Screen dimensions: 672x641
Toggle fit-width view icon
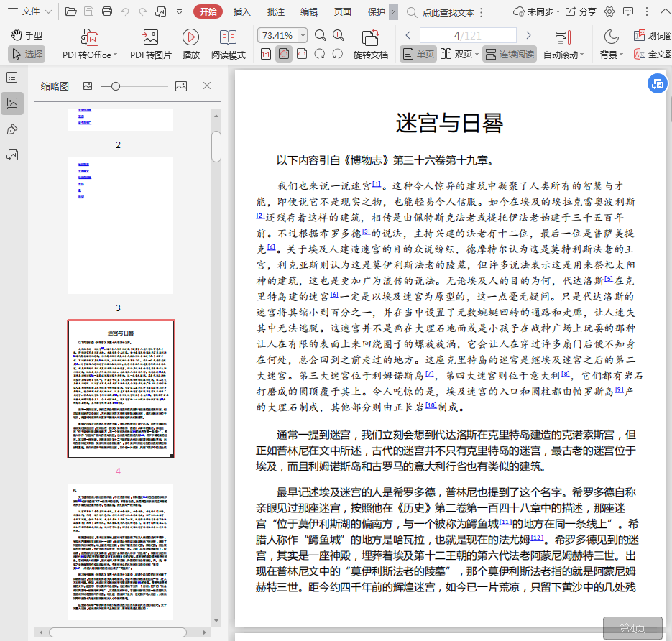[302, 54]
